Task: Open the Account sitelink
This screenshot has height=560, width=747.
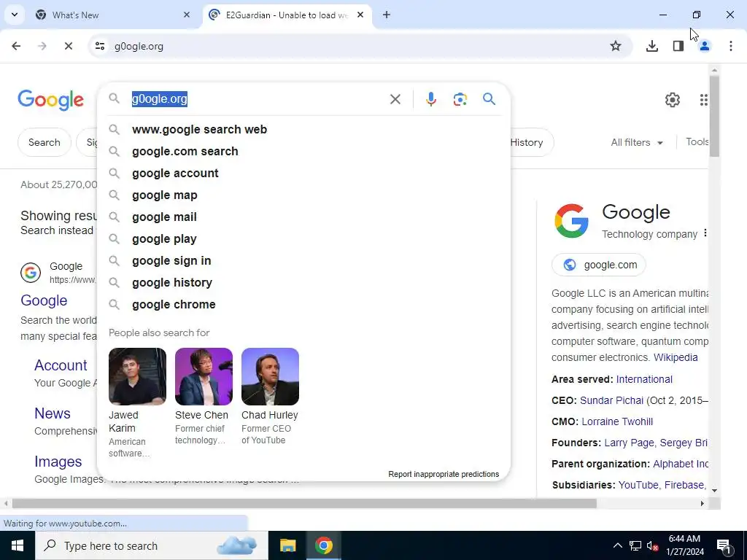Action: click(x=61, y=365)
